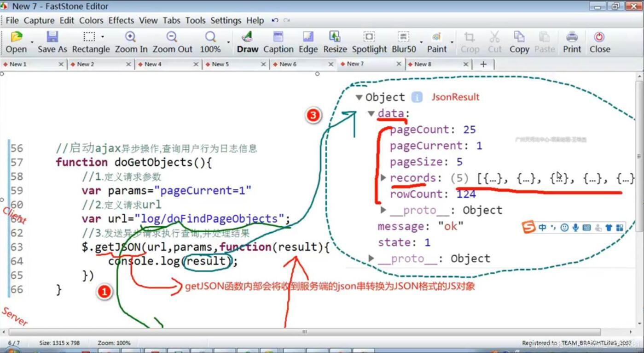This screenshot has height=353, width=644.
Task: Open the Tools menu
Action: (195, 20)
